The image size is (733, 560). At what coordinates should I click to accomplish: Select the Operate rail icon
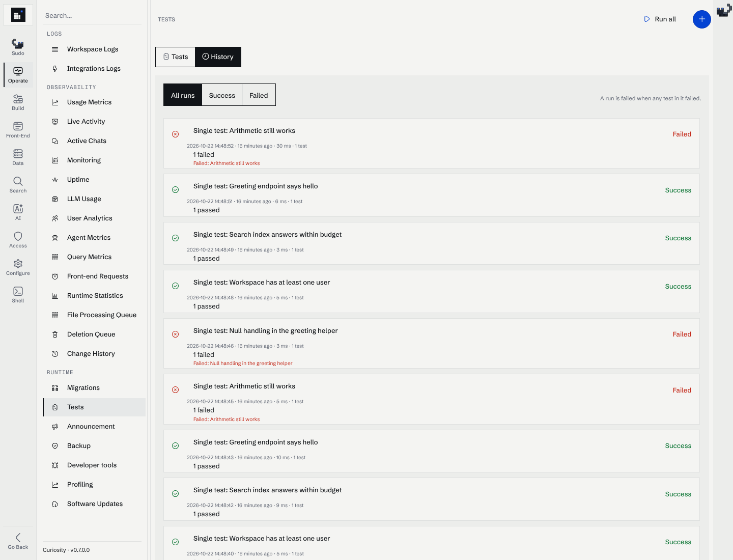18,74
